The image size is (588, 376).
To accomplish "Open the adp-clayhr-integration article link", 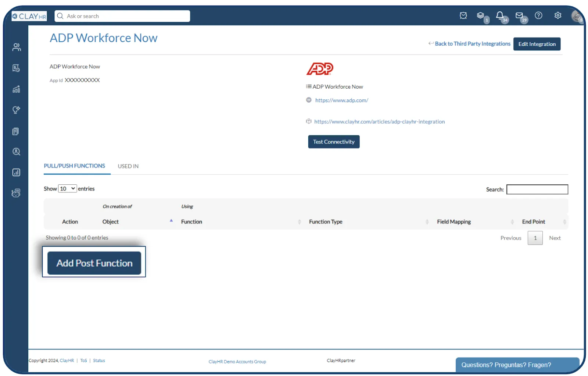I will 379,121.
